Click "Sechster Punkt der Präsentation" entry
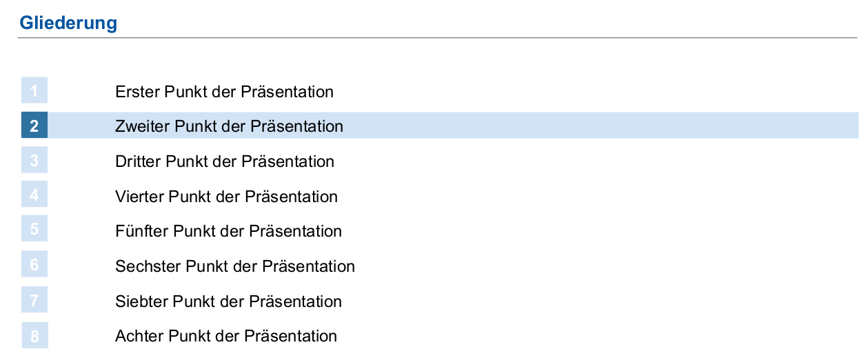The height and width of the screenshot is (356, 868). point(234,266)
